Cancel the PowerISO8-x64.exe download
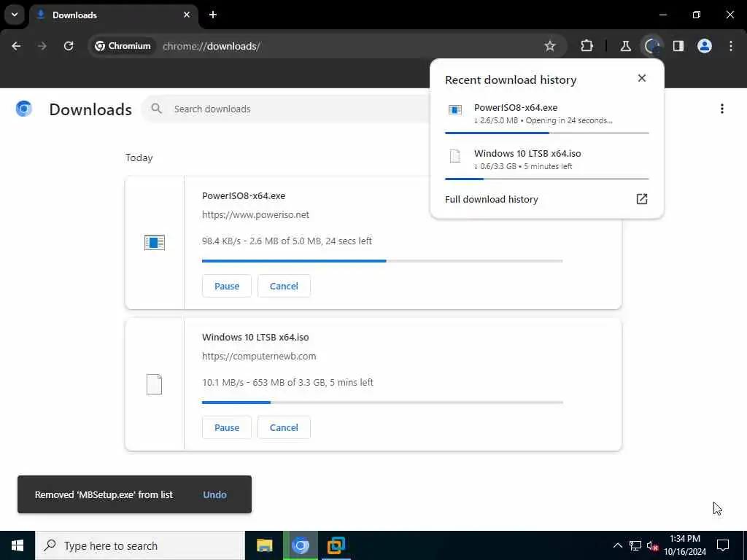Viewport: 747px width, 560px height. tap(284, 286)
